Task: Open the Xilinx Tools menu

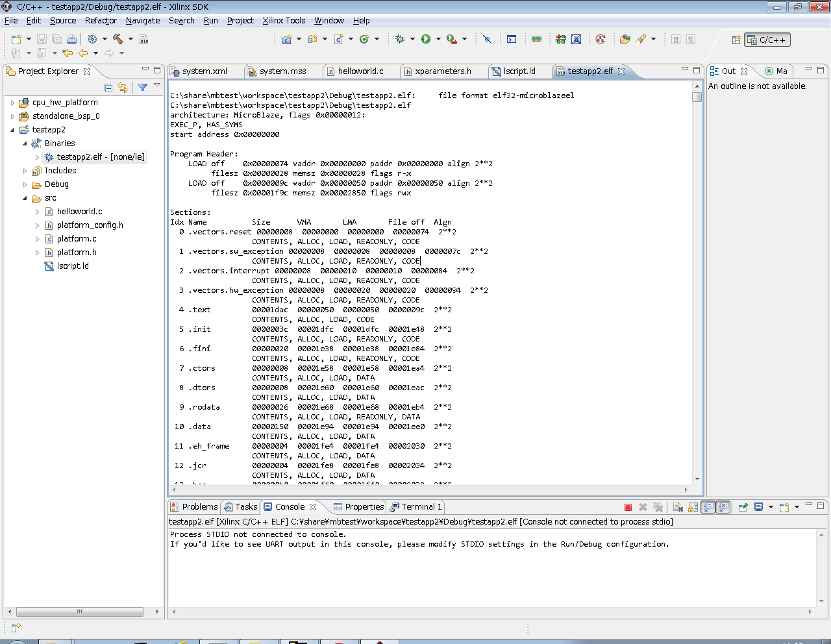Action: (x=284, y=20)
